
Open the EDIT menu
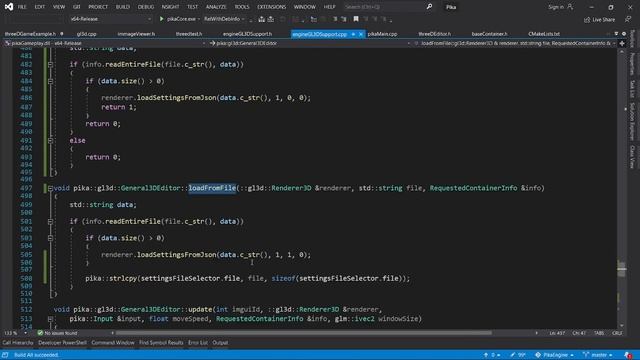40,7
